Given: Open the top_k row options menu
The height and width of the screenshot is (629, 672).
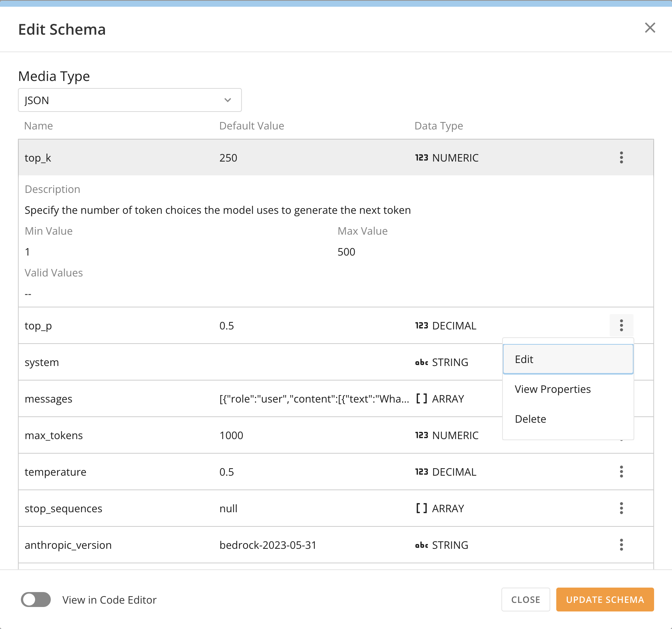Looking at the screenshot, I should click(x=621, y=157).
